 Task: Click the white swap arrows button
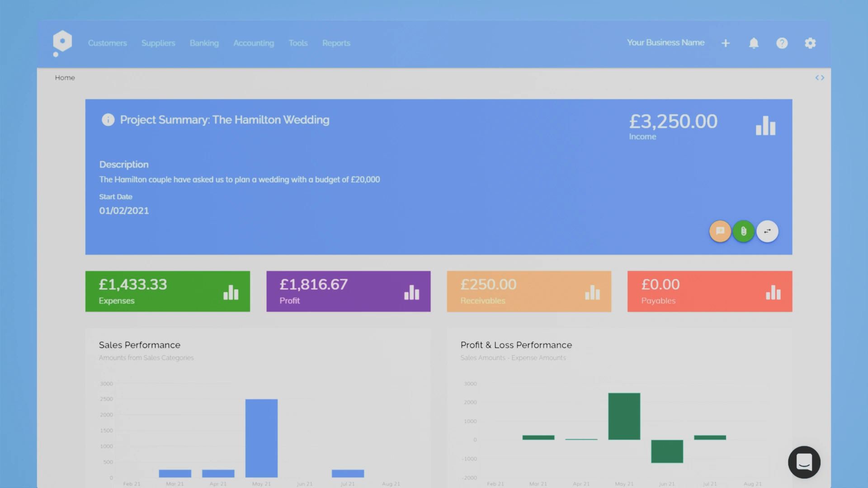(x=767, y=231)
